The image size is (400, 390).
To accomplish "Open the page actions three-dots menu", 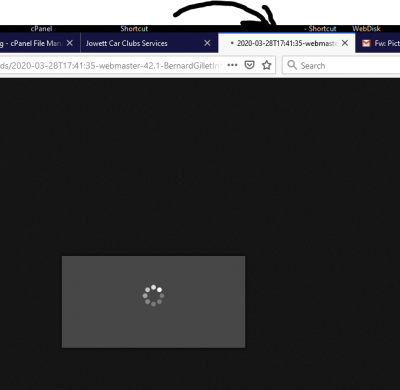I will click(232, 65).
